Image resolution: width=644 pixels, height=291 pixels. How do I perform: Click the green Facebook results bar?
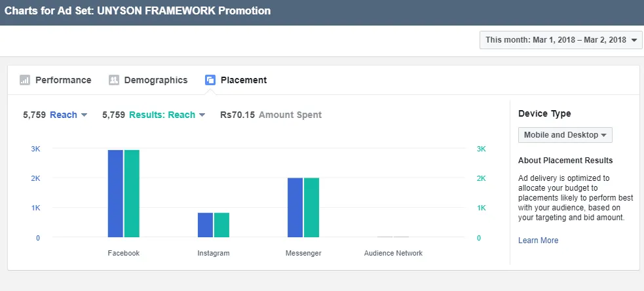[132, 193]
